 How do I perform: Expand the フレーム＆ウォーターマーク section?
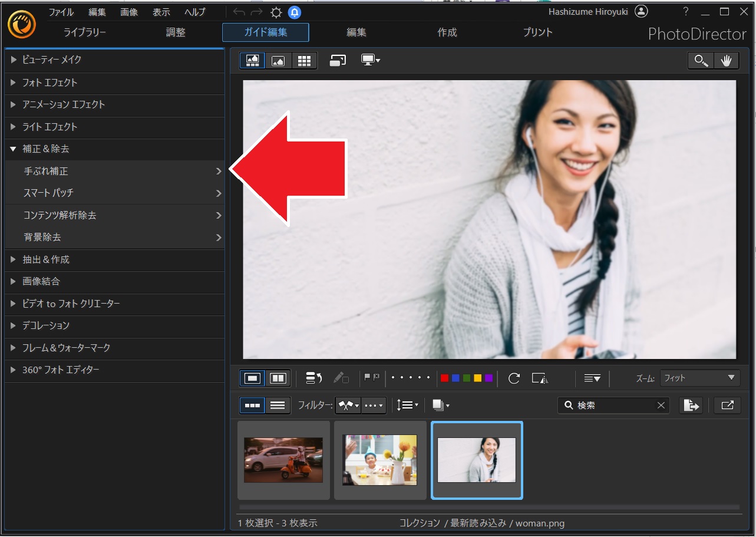(114, 348)
